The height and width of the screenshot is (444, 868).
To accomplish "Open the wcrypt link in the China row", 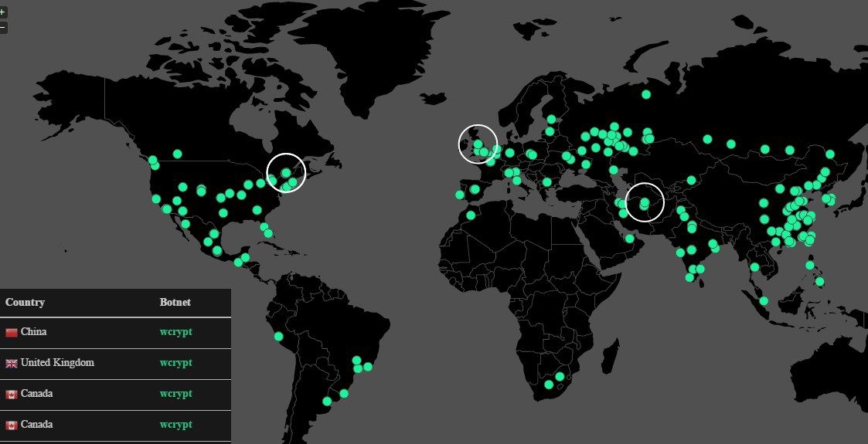I will pyautogui.click(x=175, y=332).
